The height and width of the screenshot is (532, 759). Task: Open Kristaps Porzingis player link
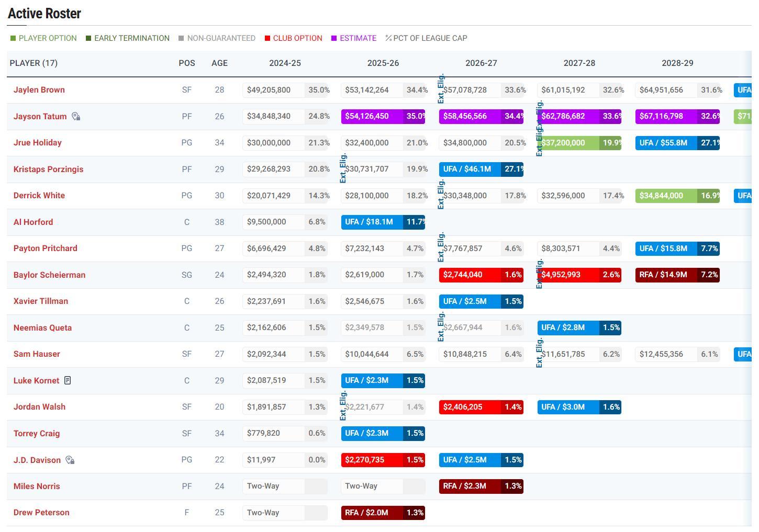[x=48, y=169]
